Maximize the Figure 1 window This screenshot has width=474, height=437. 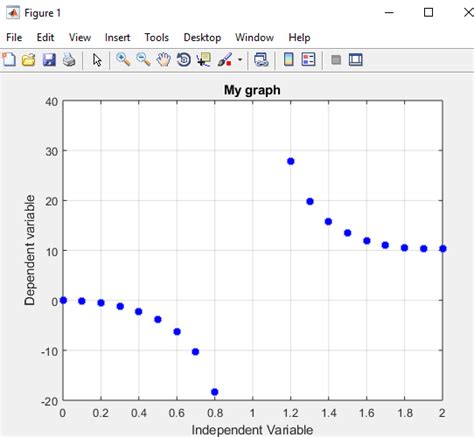click(428, 13)
